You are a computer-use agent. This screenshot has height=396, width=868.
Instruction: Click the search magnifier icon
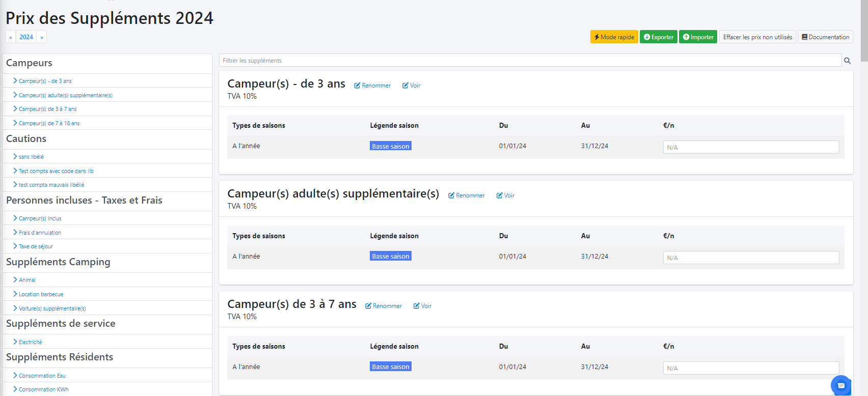847,61
